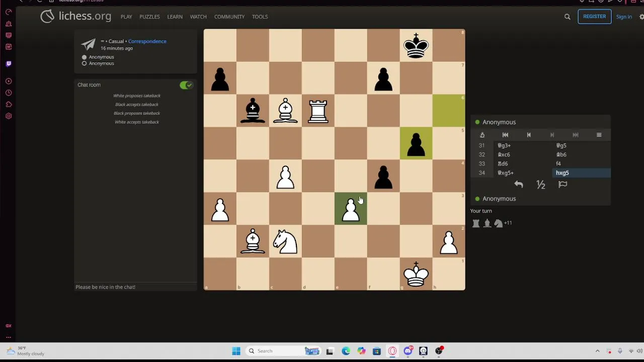Open browser sidebar settings gear
Image resolution: width=644 pixels, height=362 pixels.
pos(9,116)
